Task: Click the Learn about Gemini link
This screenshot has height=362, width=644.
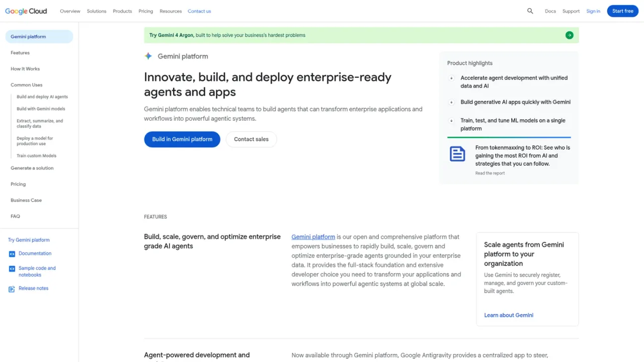Action: [x=509, y=315]
